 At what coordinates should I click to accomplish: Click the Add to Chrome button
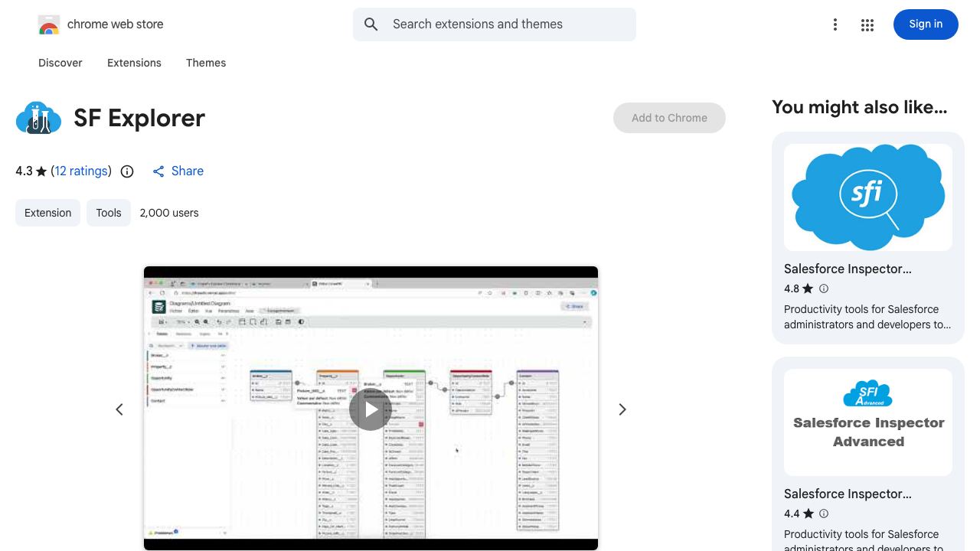click(669, 118)
